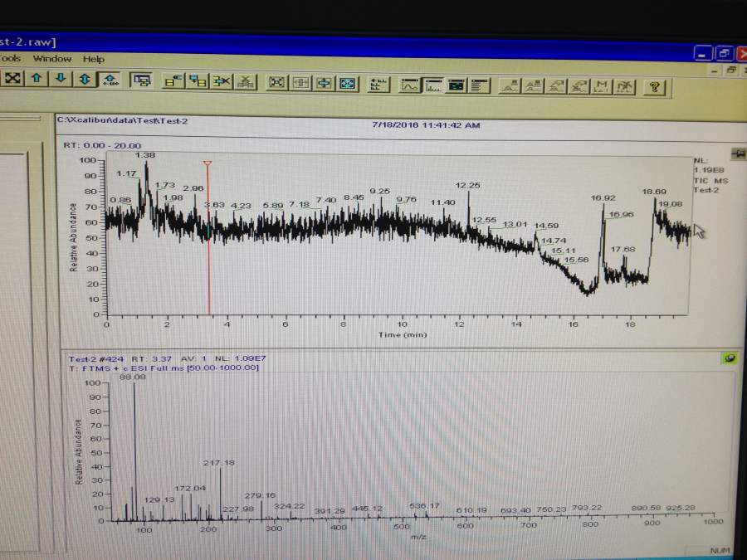Click the double-headed vertical arrow icon
747x560 pixels.
click(85, 79)
